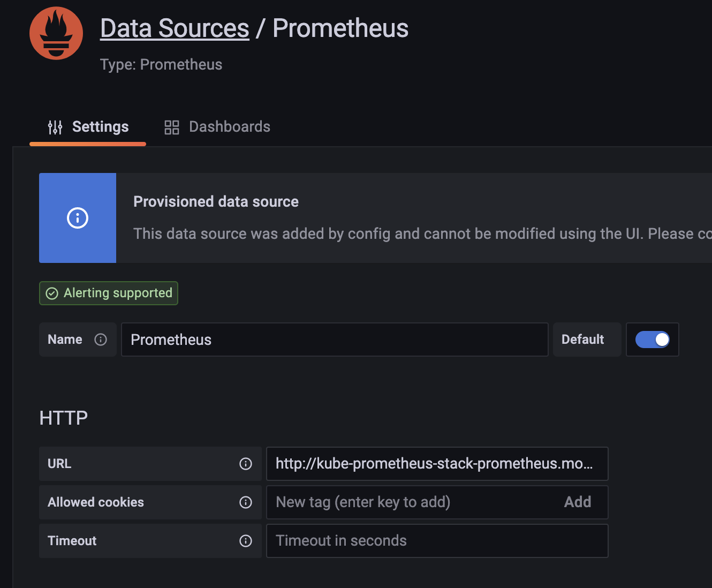Click the 'Type: Prometheus' subtitle text
Viewport: 712px width, 588px height.
click(161, 65)
